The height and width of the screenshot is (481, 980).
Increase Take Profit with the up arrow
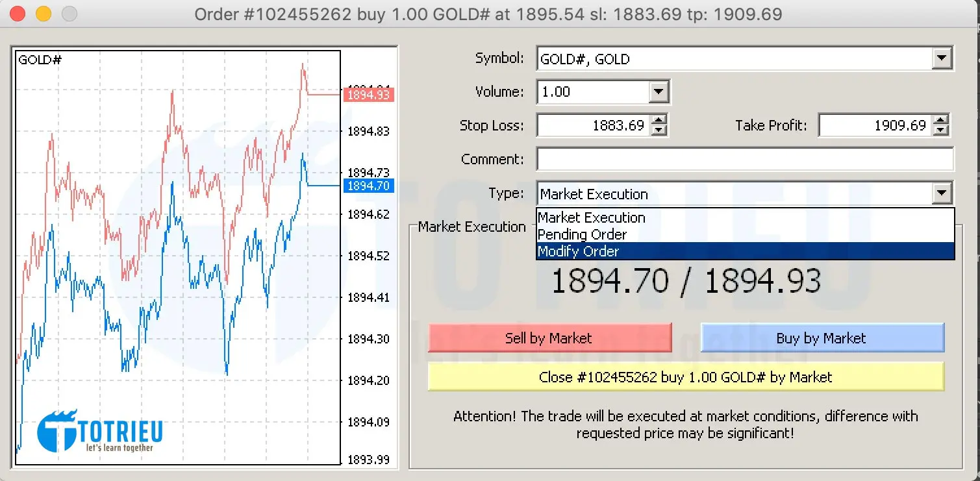pos(940,120)
